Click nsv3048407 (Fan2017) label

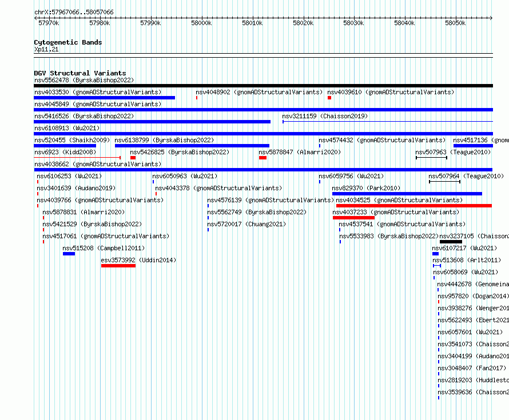472,368
